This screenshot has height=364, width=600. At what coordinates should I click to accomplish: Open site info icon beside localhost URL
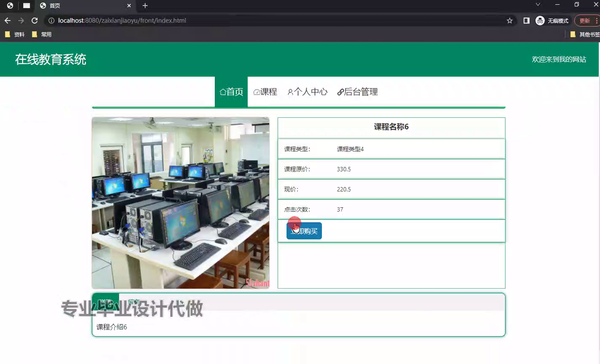click(51, 20)
